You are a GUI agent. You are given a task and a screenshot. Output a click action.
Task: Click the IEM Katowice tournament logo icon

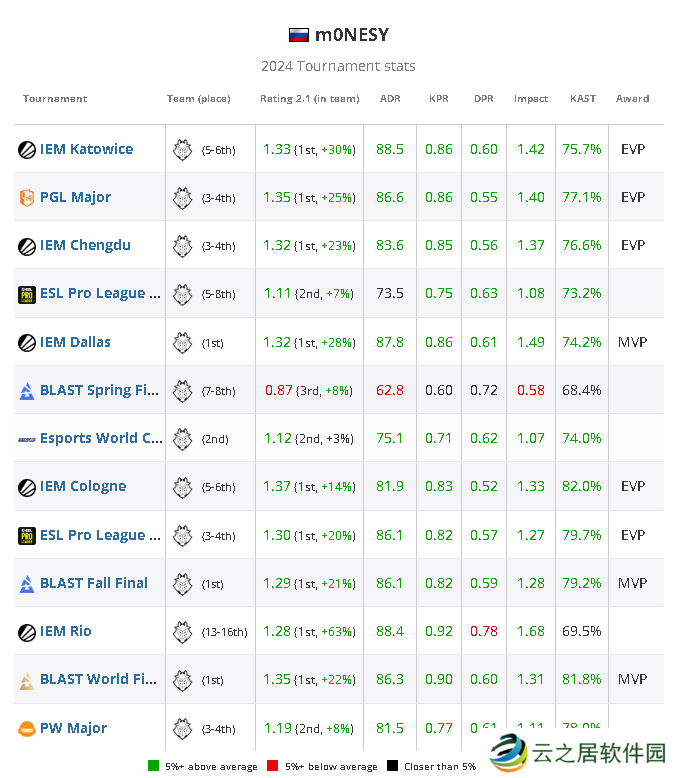click(x=27, y=150)
